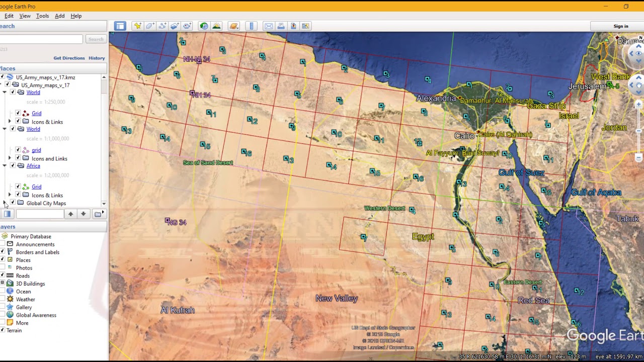Select the Add Path tool
This screenshot has width=644, height=362.
pyautogui.click(x=163, y=26)
